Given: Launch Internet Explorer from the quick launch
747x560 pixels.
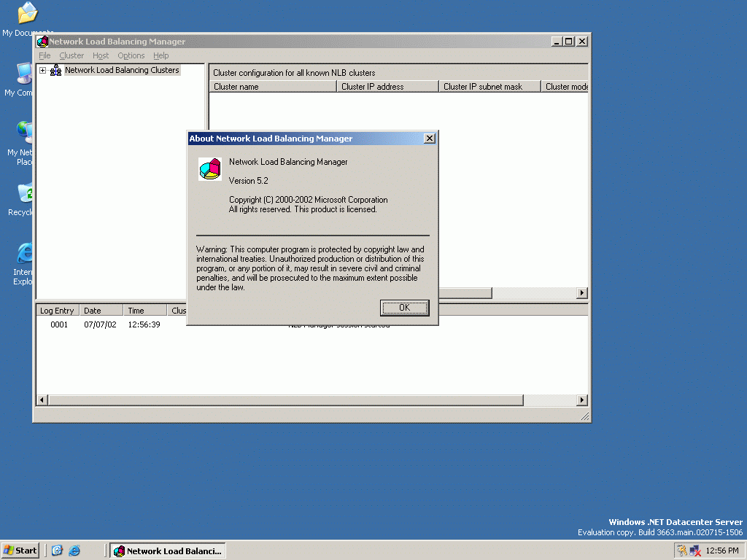Looking at the screenshot, I should point(74,551).
